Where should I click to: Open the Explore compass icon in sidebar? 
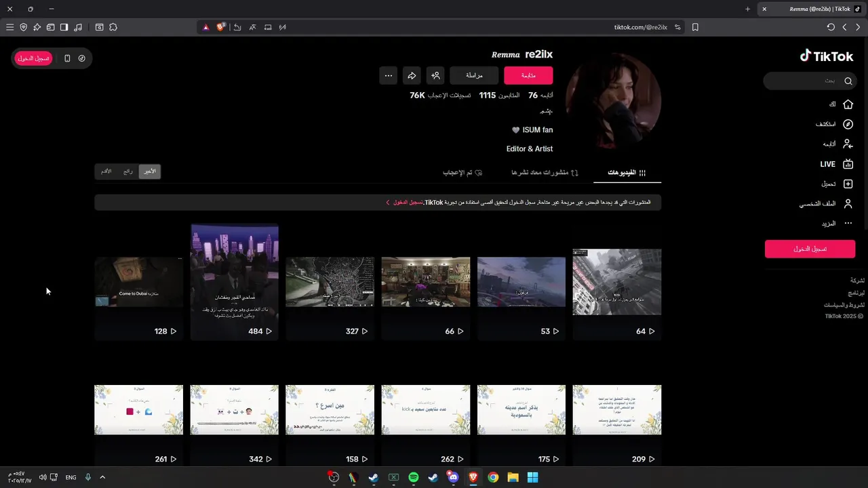coord(848,124)
